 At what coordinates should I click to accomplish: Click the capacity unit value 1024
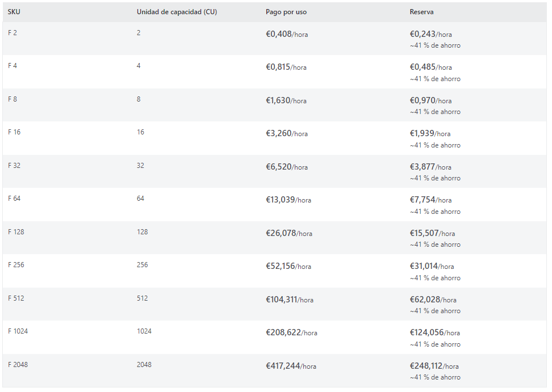[144, 331]
